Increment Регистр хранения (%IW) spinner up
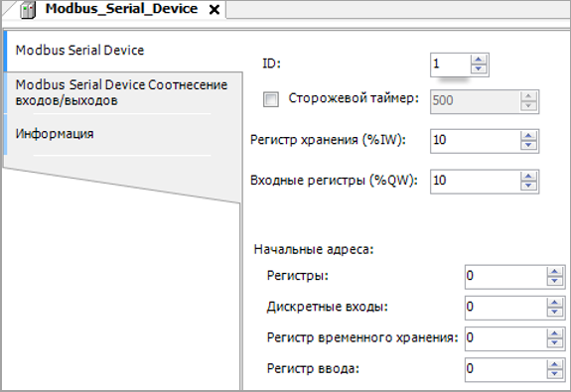The image size is (571, 392). (x=528, y=136)
